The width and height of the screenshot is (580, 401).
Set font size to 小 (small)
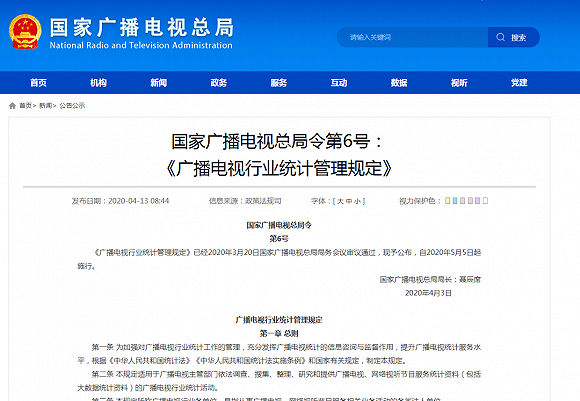(x=357, y=201)
